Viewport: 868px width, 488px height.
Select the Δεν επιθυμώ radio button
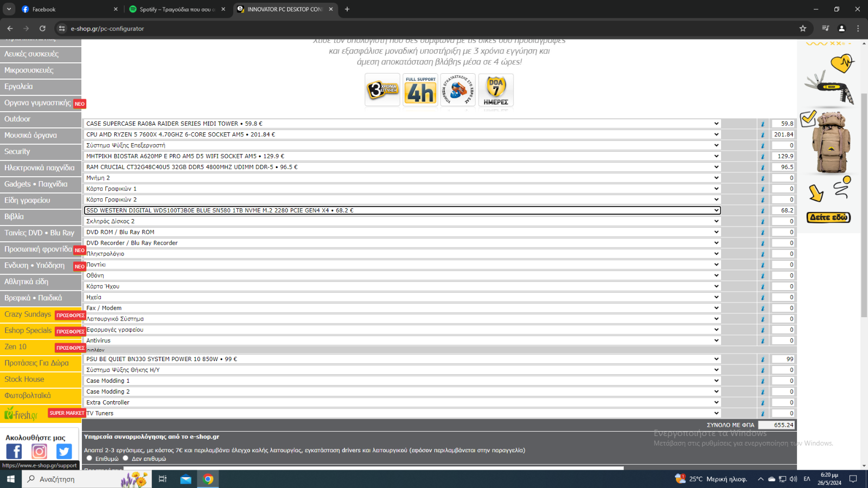pos(125,458)
